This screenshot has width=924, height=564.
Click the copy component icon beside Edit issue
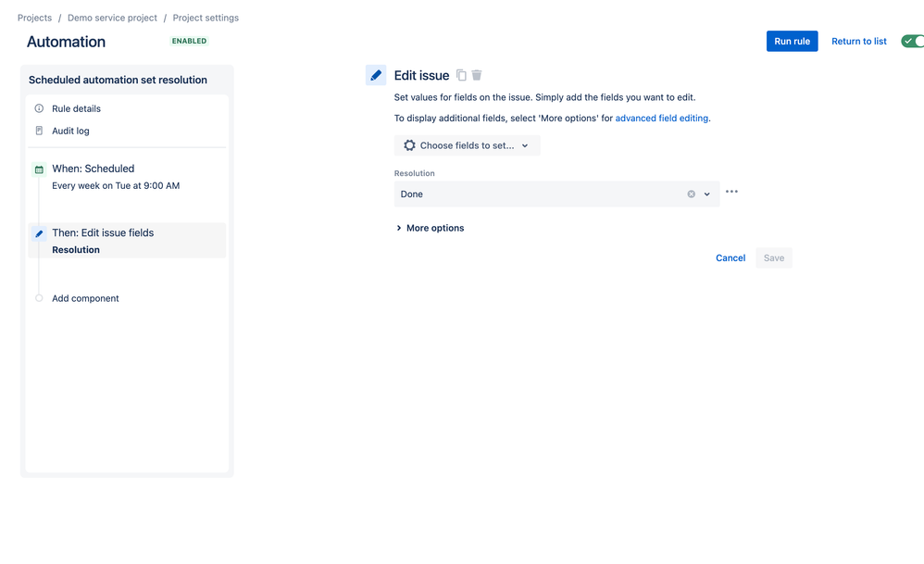461,75
